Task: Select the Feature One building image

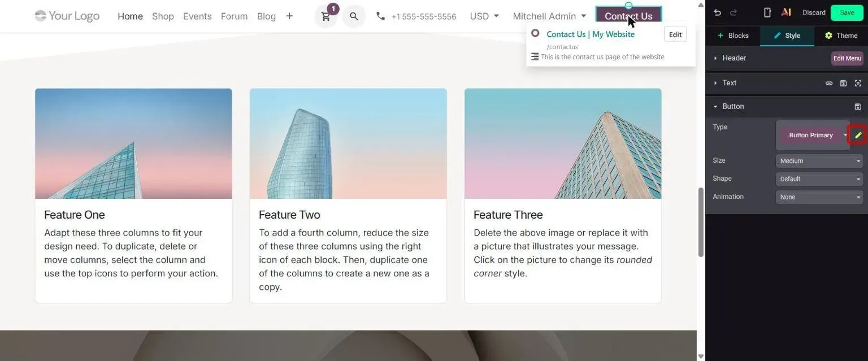Action: coord(133,143)
